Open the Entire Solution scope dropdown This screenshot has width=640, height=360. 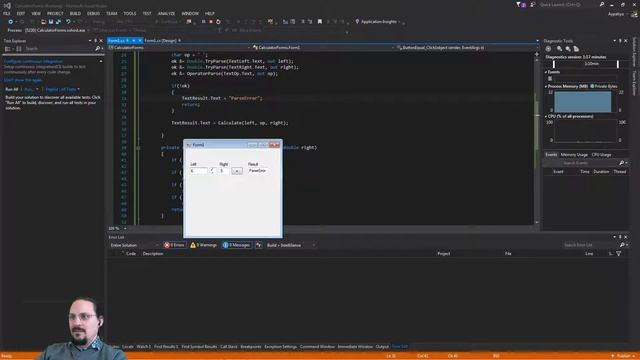click(134, 245)
